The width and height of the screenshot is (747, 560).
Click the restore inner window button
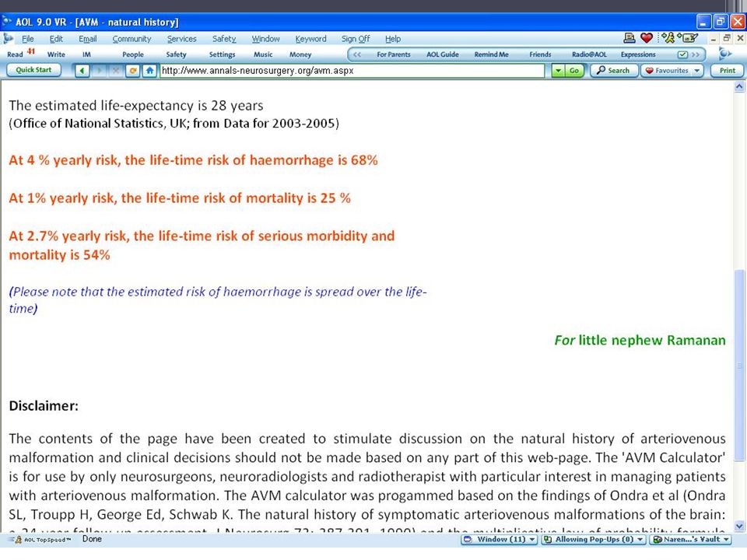click(727, 38)
